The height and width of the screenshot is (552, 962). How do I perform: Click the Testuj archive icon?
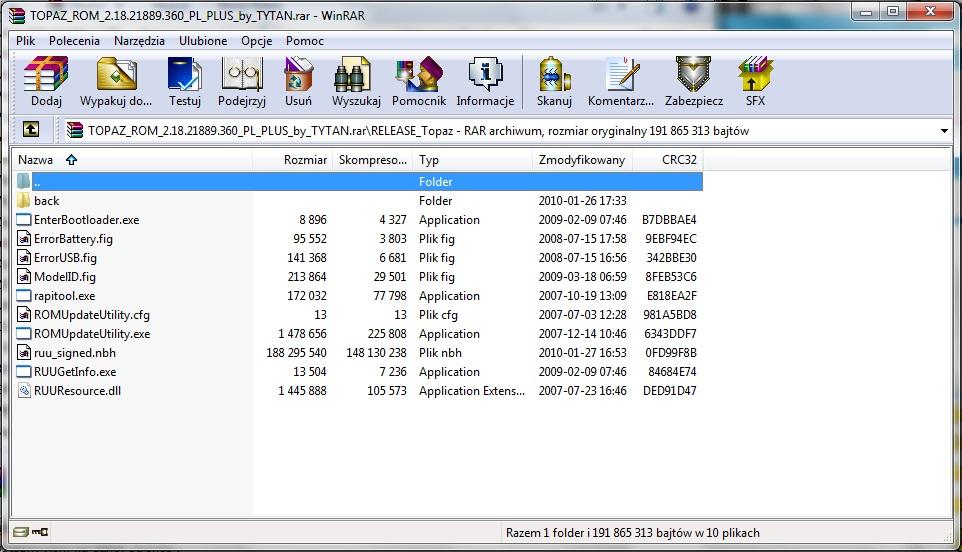[x=185, y=74]
